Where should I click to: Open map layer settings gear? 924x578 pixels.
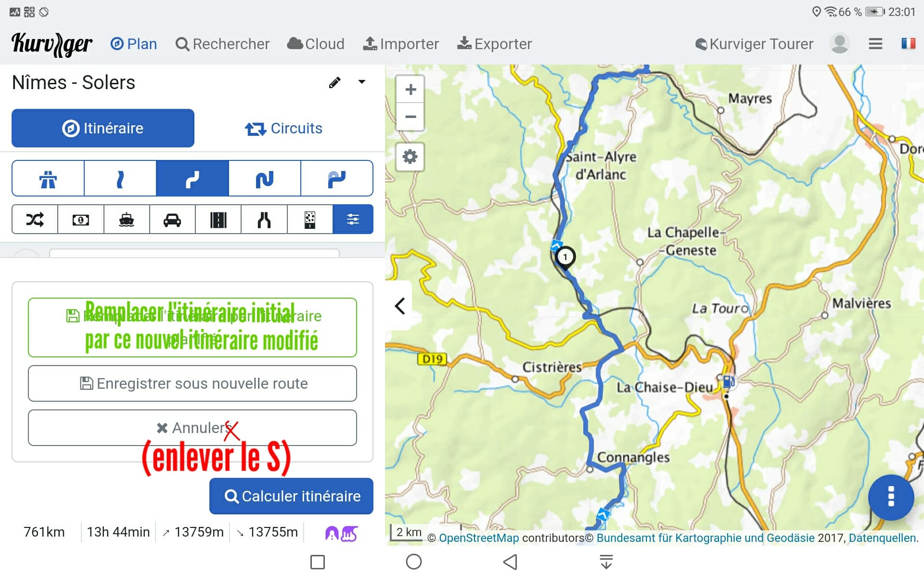click(410, 157)
